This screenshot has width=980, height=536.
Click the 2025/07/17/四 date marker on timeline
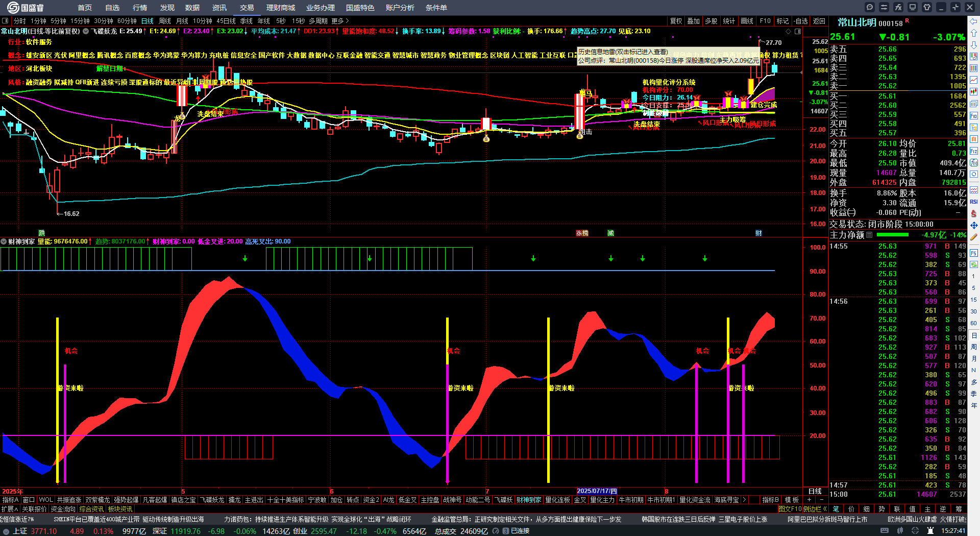597,491
